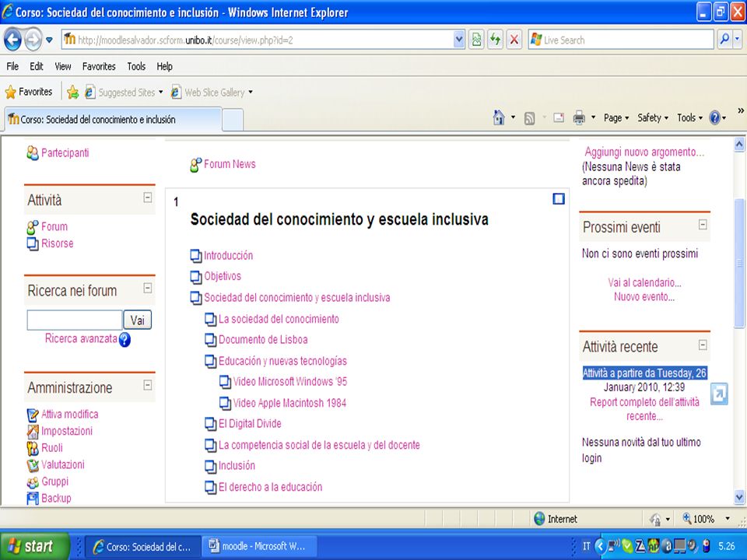The width and height of the screenshot is (747, 560).
Task: Click the page vertical scrollbar down arrow
Action: pyautogui.click(x=739, y=497)
